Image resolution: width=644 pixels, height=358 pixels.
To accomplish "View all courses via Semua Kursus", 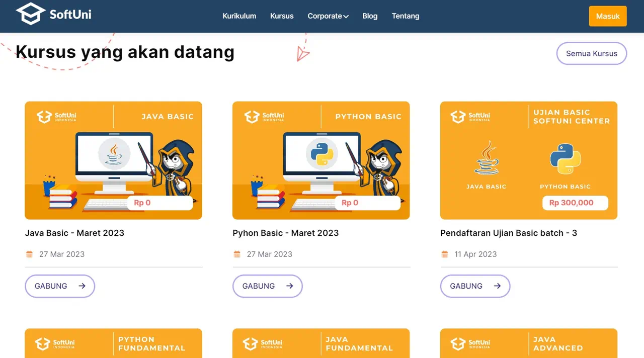I will click(x=592, y=53).
